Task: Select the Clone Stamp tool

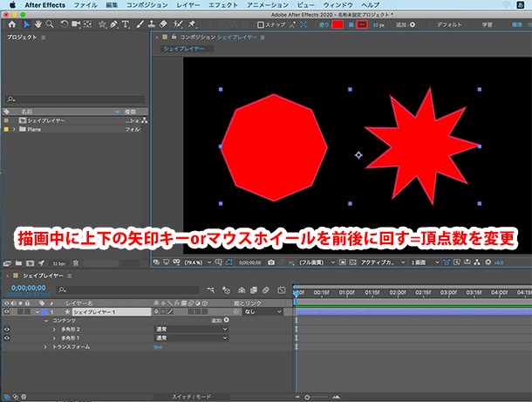Action: (152, 24)
